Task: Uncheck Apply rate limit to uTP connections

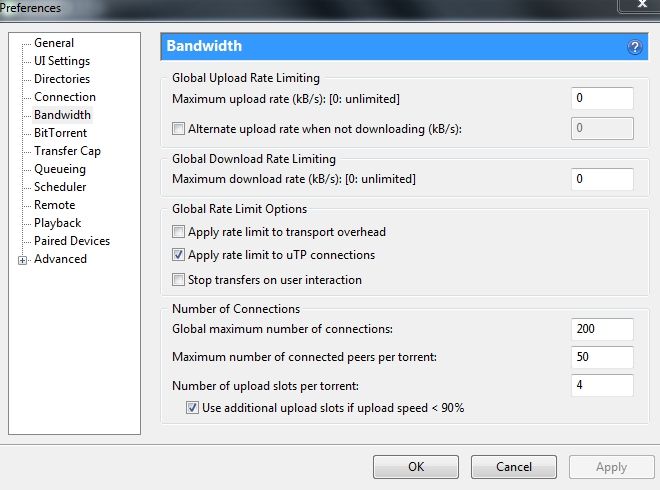Action: coord(179,255)
